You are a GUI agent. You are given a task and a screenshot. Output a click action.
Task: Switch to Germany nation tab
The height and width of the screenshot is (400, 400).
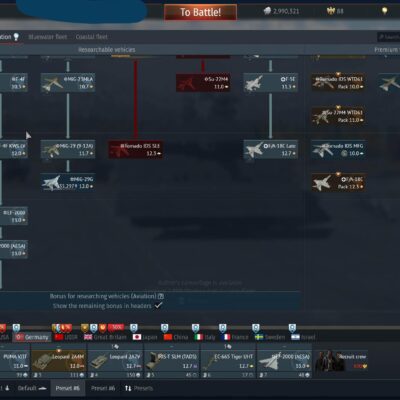click(x=32, y=337)
